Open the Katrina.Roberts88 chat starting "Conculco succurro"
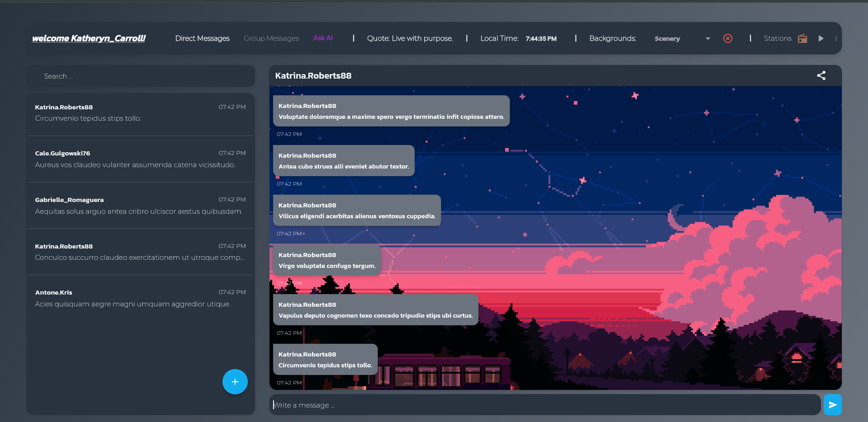Viewport: 868px width, 422px height. click(x=141, y=252)
